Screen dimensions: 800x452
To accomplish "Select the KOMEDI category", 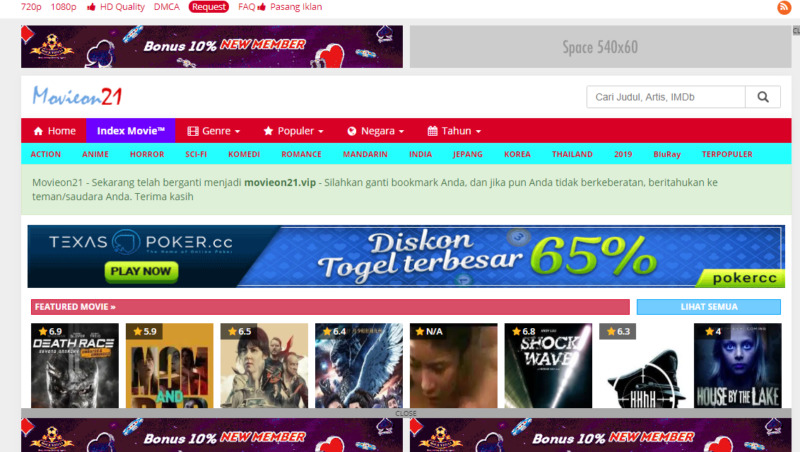I will point(244,154).
